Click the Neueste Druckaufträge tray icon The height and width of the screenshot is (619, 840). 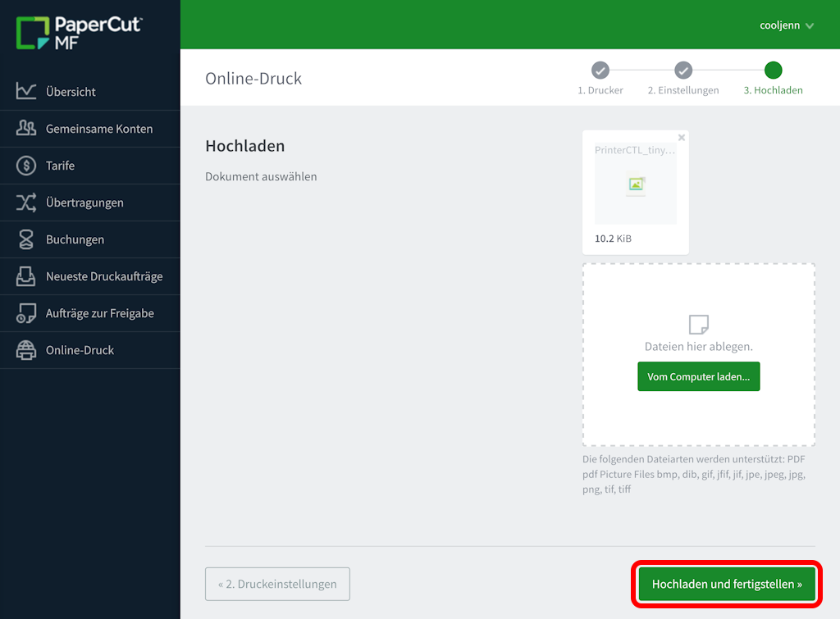tap(26, 276)
